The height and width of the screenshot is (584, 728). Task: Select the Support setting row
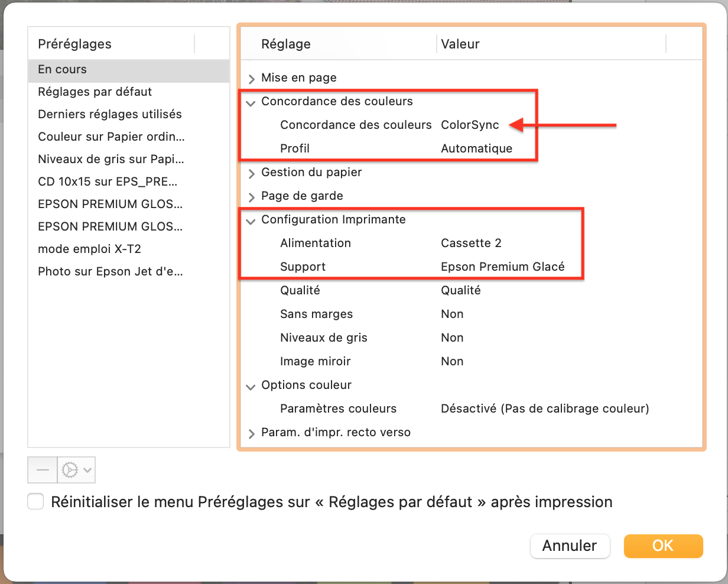tap(472, 267)
